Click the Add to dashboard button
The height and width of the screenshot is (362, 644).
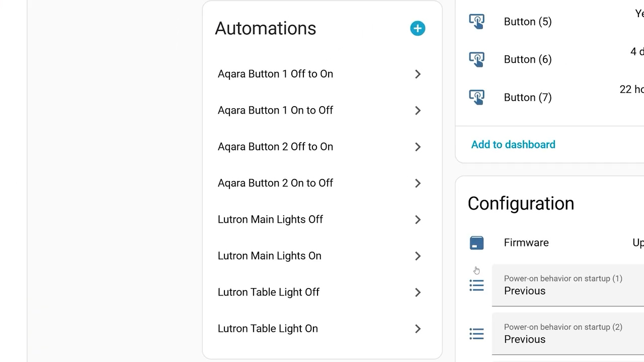tap(513, 145)
